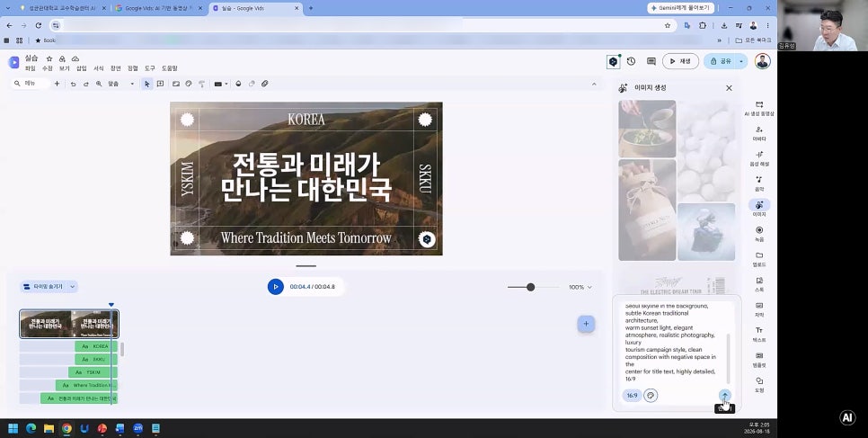Click the Gemini hexagon icon in header
The height and width of the screenshot is (438, 868).
(613, 61)
